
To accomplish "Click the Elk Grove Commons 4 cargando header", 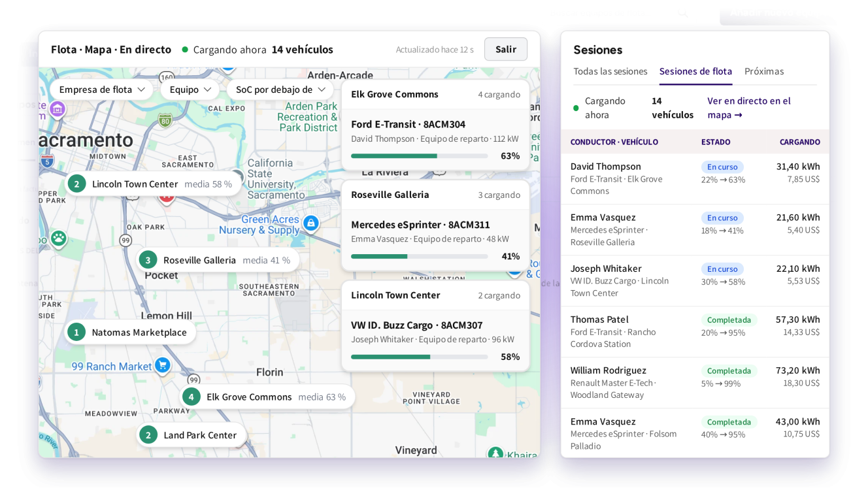I will click(435, 95).
